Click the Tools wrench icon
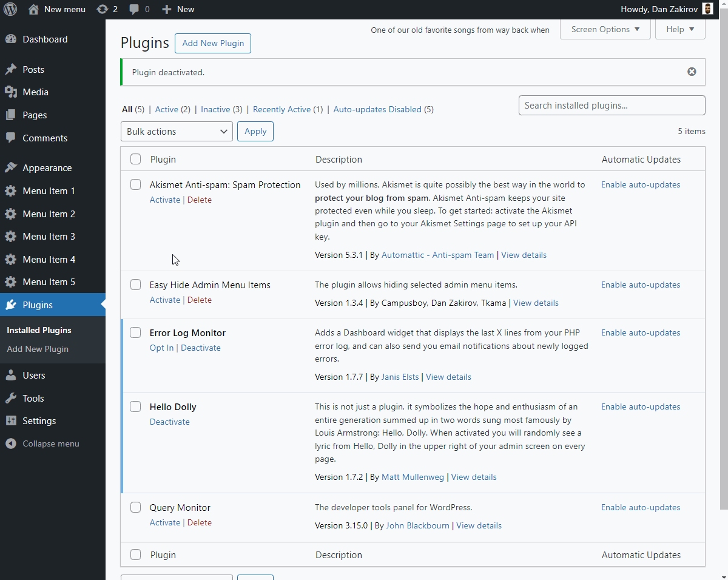The image size is (728, 580). (x=11, y=399)
